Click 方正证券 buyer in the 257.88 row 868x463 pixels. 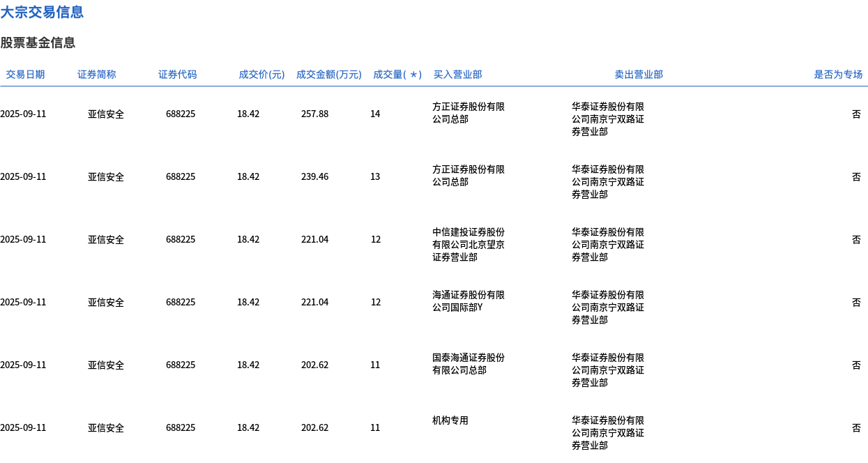[x=469, y=113]
